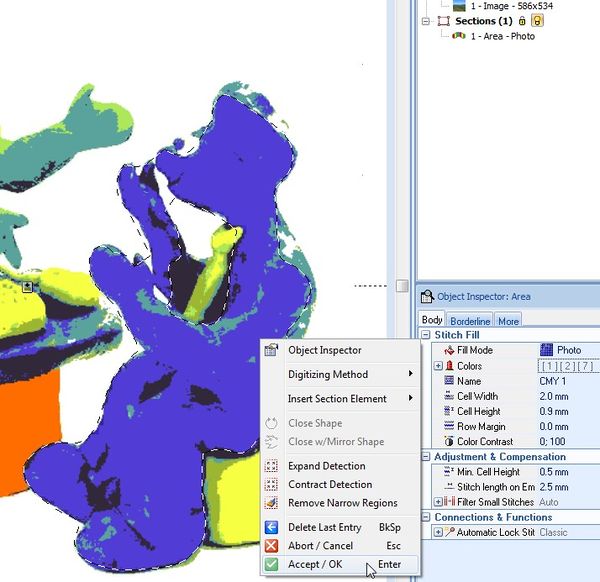Screen dimensions: 600x582
Task: Click the Contract Detection icon
Action: click(271, 485)
